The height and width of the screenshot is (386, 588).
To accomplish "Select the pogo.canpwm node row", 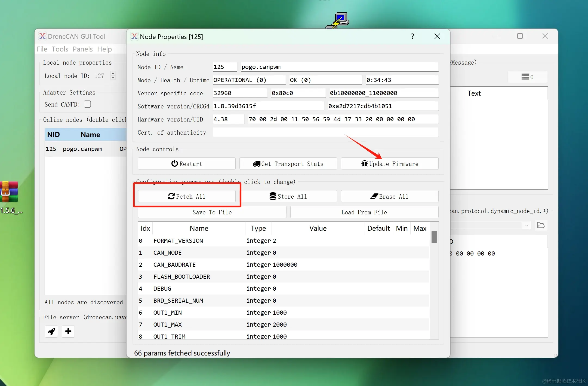I will pyautogui.click(x=83, y=149).
